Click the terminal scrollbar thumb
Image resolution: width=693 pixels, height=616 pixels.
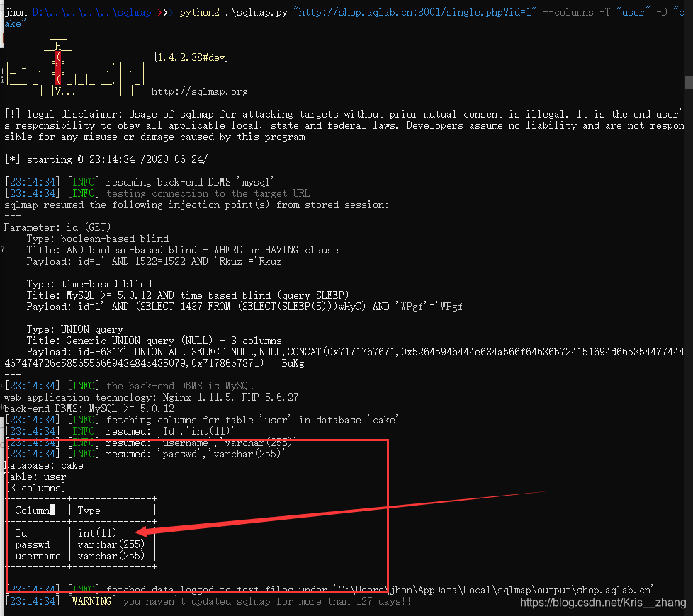[x=689, y=83]
